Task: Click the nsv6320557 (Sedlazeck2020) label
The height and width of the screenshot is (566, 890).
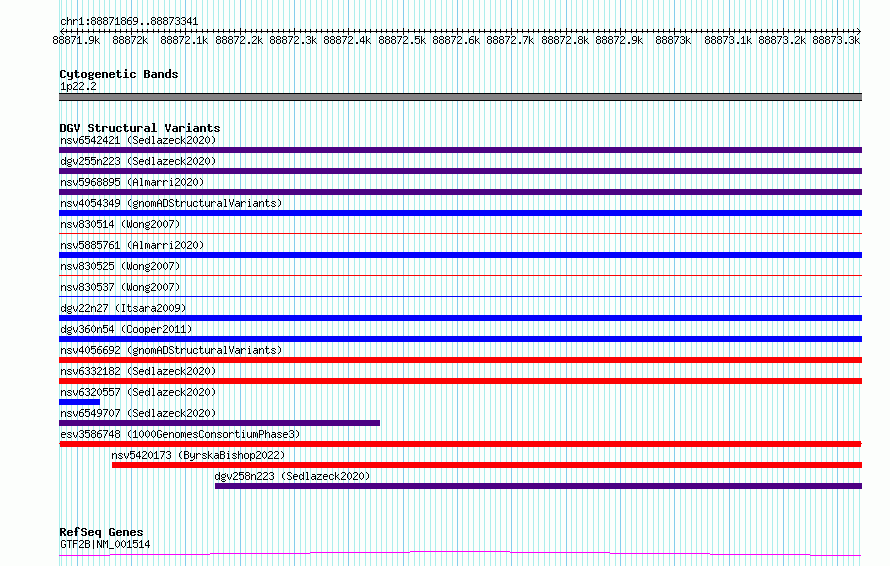Action: click(x=138, y=392)
